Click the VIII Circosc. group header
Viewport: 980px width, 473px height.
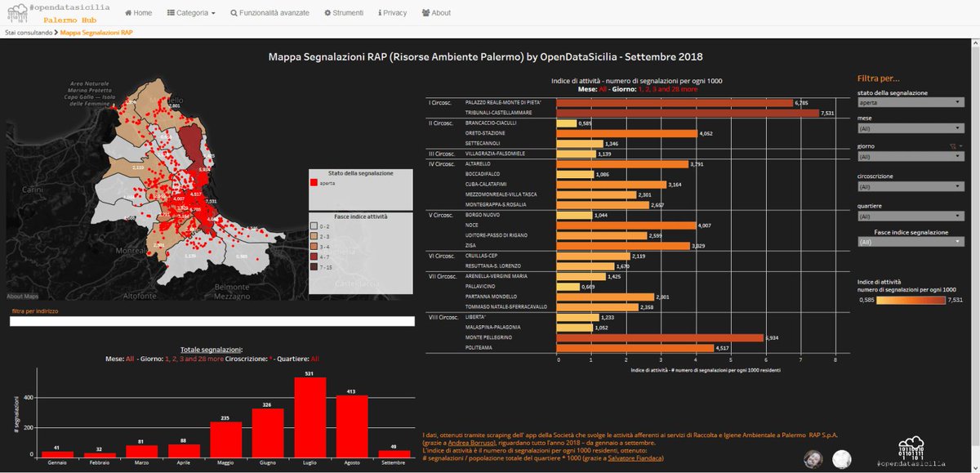coord(444,317)
